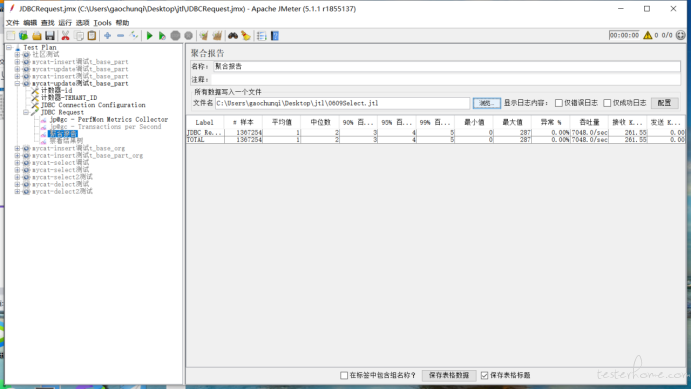Open the 文件 menu
692x389 pixels.
(12, 23)
